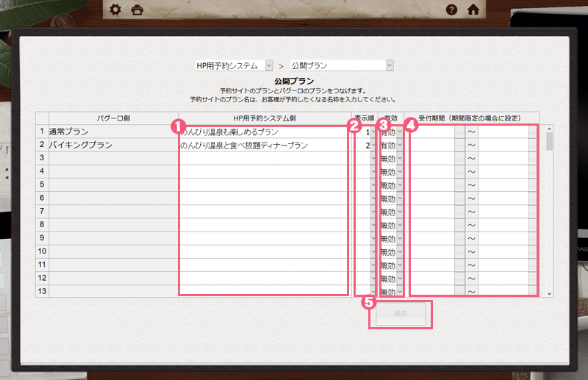This screenshot has height=380, width=588.
Task: Click row 2 reception period end date field
Action: (x=503, y=146)
